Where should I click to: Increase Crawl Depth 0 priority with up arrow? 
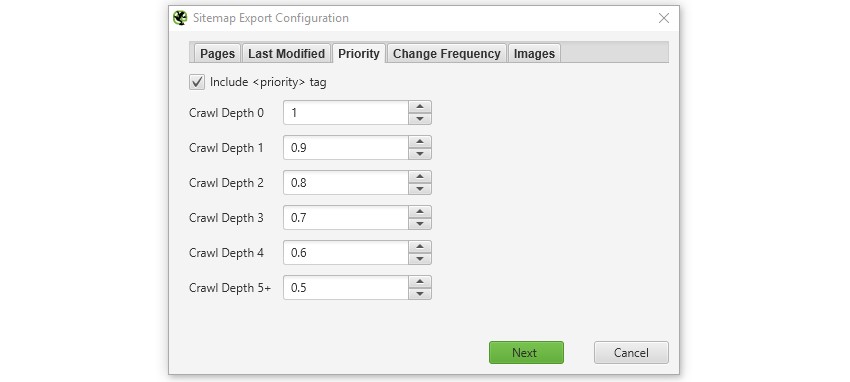coord(420,107)
